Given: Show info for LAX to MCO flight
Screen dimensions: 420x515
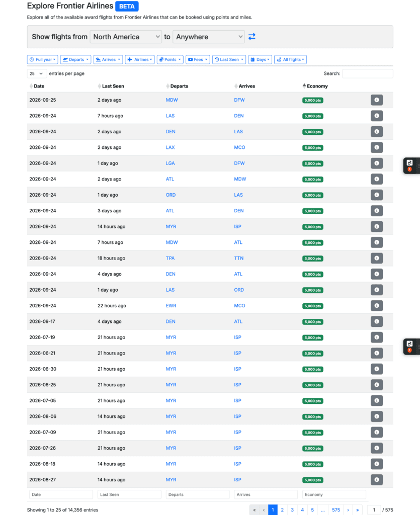Looking at the screenshot, I should pyautogui.click(x=377, y=147).
